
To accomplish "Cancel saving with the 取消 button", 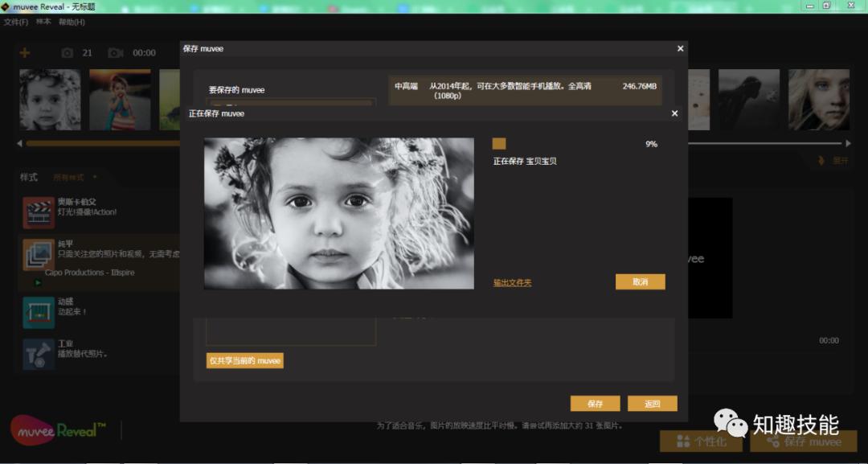I will point(640,281).
